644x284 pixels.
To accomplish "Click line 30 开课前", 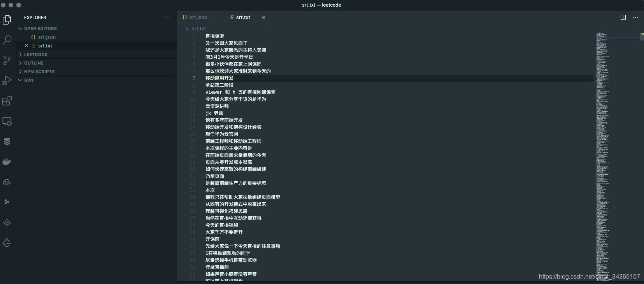I will click(212, 239).
